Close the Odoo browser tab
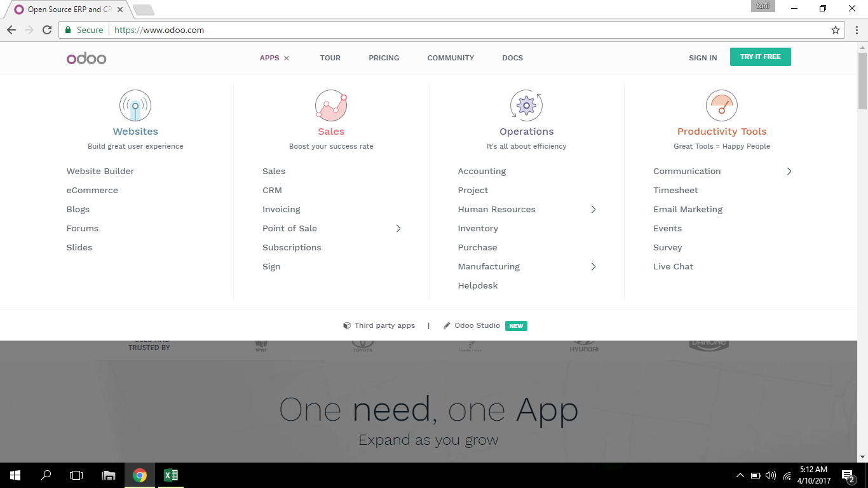 (120, 10)
